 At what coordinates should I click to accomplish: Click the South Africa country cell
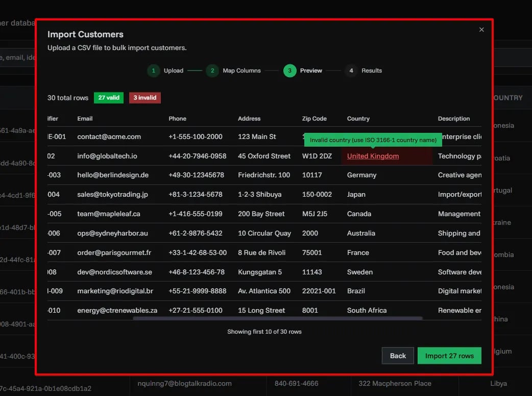367,311
